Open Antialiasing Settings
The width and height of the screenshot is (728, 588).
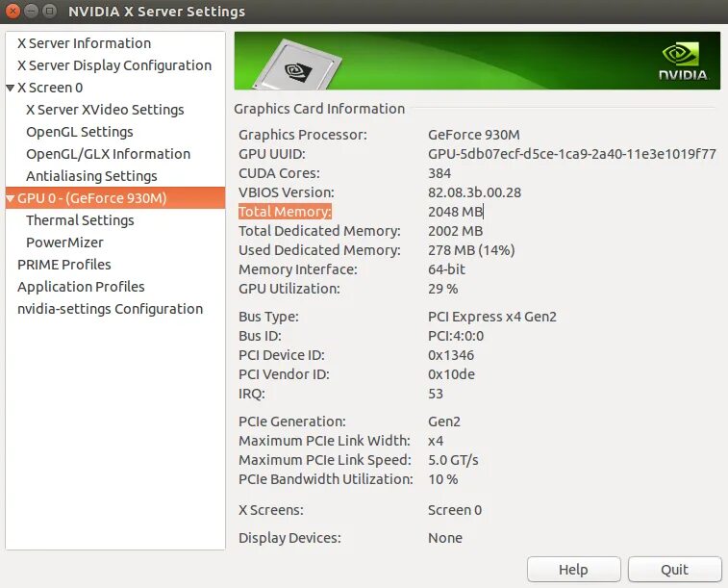click(x=91, y=176)
